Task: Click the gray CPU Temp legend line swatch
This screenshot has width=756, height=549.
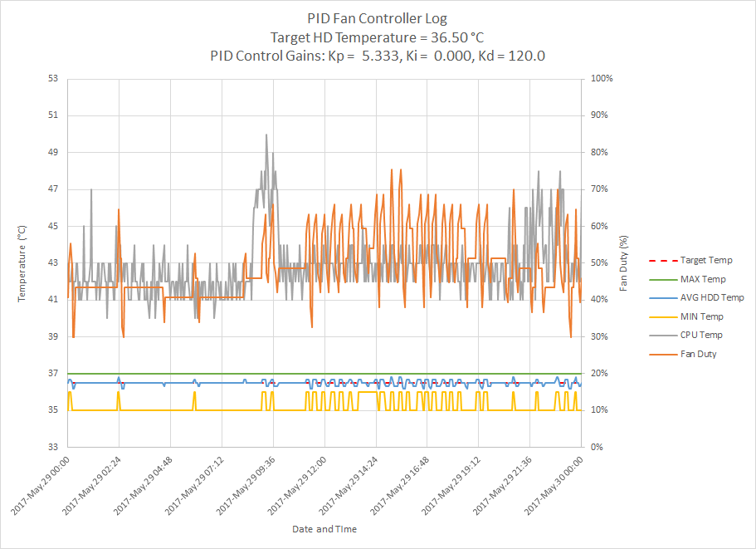Action: tap(663, 336)
